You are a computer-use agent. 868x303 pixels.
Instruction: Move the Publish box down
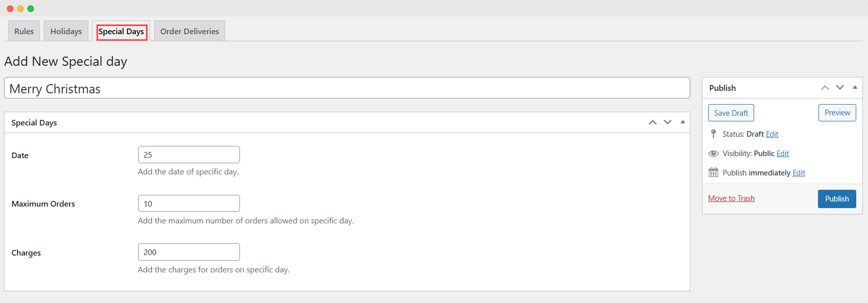click(x=840, y=87)
